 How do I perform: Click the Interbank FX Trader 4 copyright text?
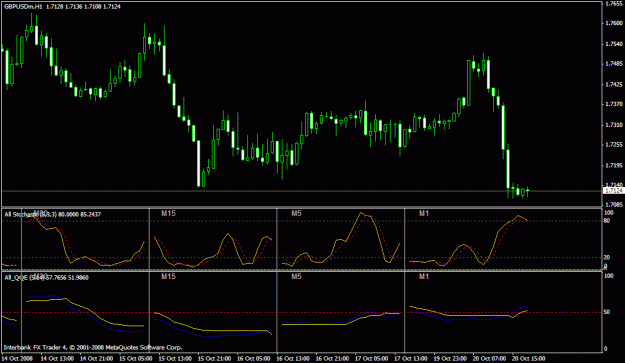coord(93,347)
